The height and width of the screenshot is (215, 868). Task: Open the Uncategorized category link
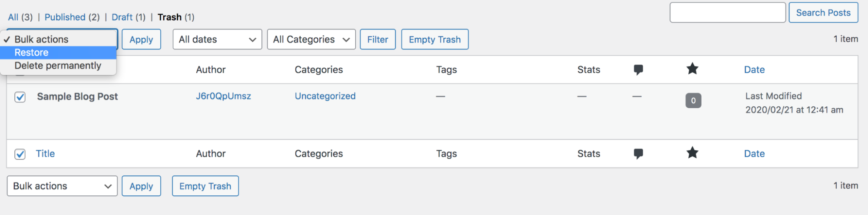click(x=325, y=96)
